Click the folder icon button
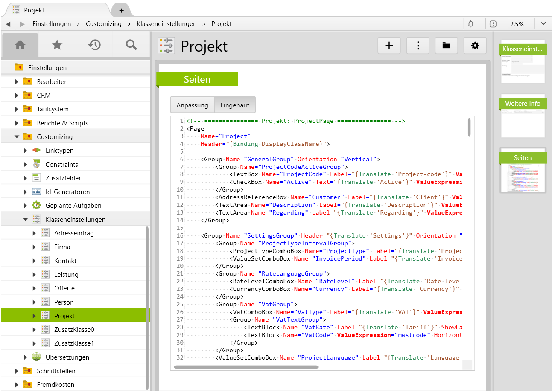The height and width of the screenshot is (392, 552). pyautogui.click(x=446, y=46)
